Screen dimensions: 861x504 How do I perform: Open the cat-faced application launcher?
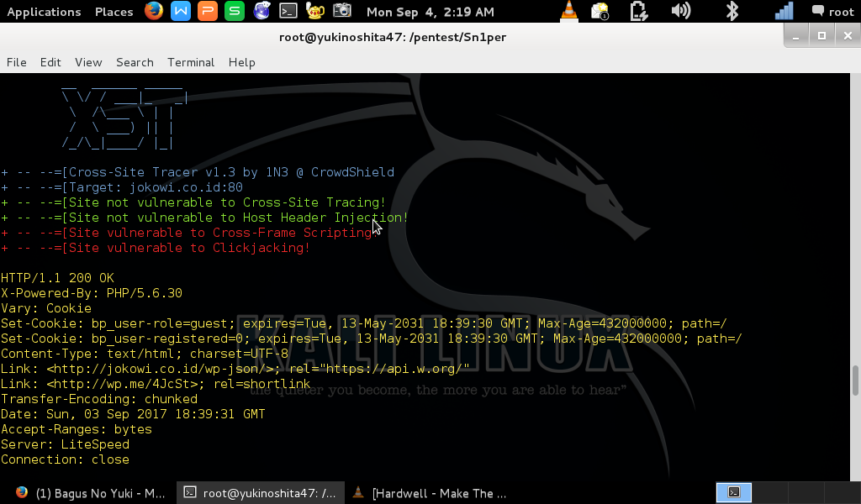coord(315,11)
